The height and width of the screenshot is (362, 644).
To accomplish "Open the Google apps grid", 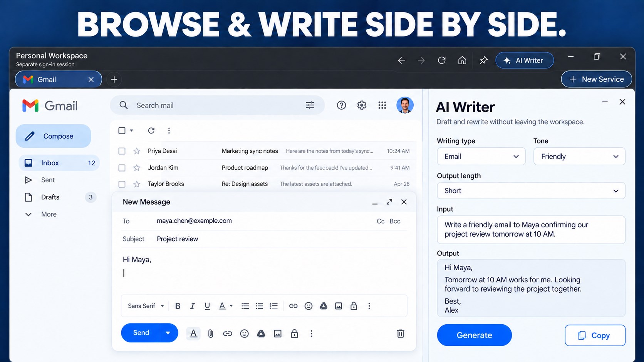I will pyautogui.click(x=382, y=105).
